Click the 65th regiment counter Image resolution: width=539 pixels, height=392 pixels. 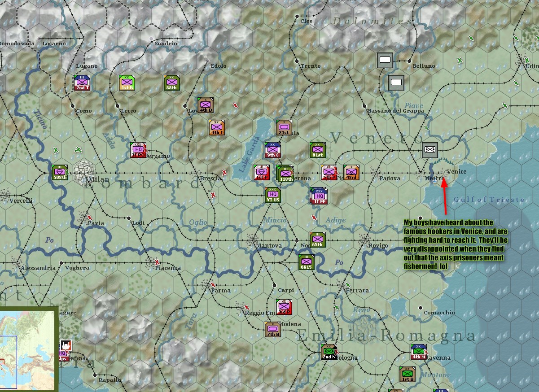click(317, 240)
